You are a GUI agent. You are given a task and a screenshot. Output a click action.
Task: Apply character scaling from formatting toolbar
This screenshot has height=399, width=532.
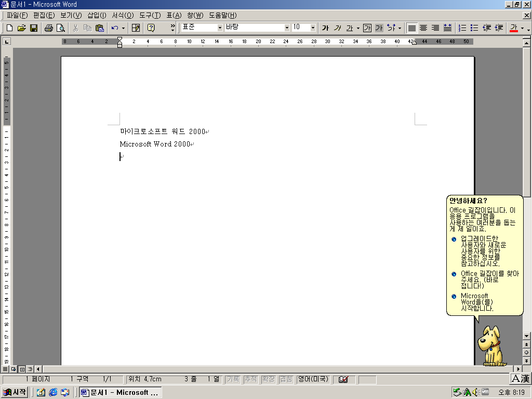[391, 28]
